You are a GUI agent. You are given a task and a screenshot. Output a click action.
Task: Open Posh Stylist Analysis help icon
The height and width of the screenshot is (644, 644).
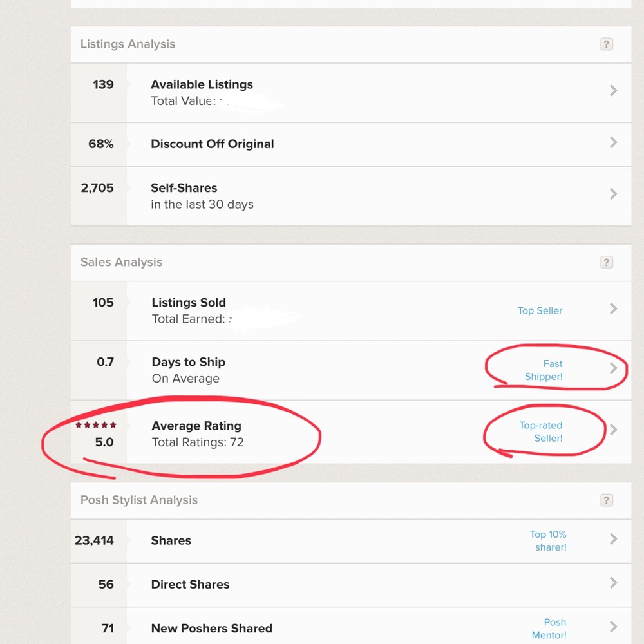coord(606,500)
